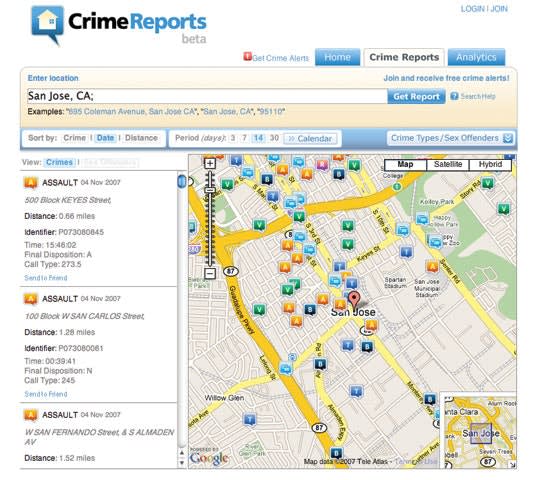This screenshot has width=533, height=480.
Task: Click Join and receive free crime alerts
Action: click(x=446, y=78)
